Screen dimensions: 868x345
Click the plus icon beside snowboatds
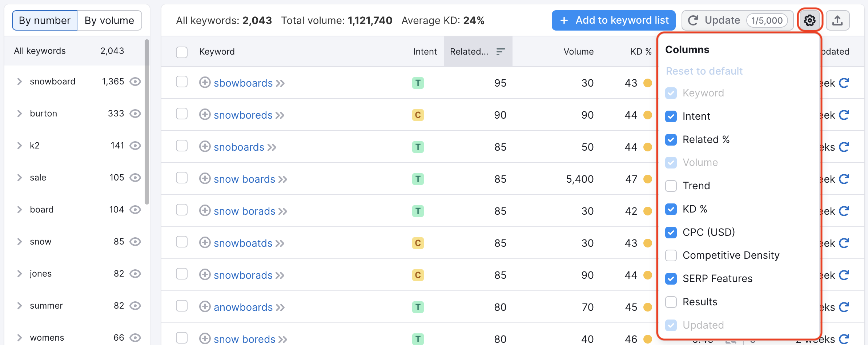[205, 243]
